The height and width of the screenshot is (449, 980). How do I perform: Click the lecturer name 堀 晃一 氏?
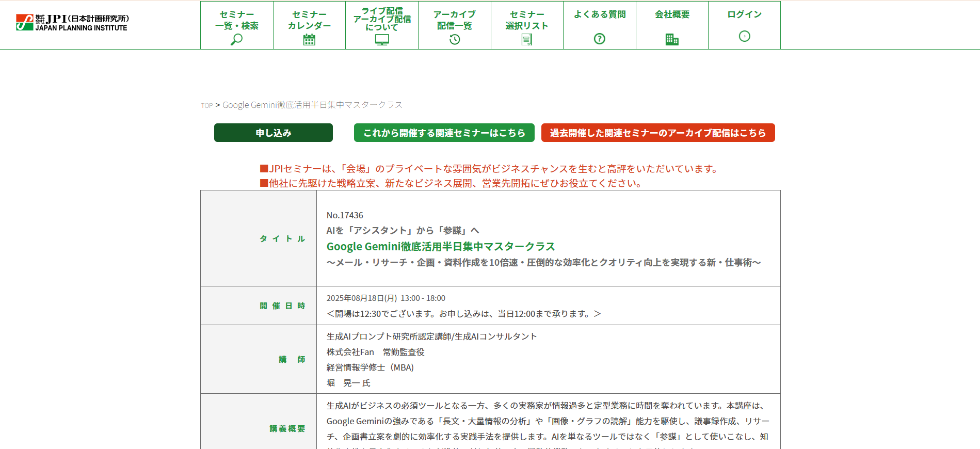(349, 383)
